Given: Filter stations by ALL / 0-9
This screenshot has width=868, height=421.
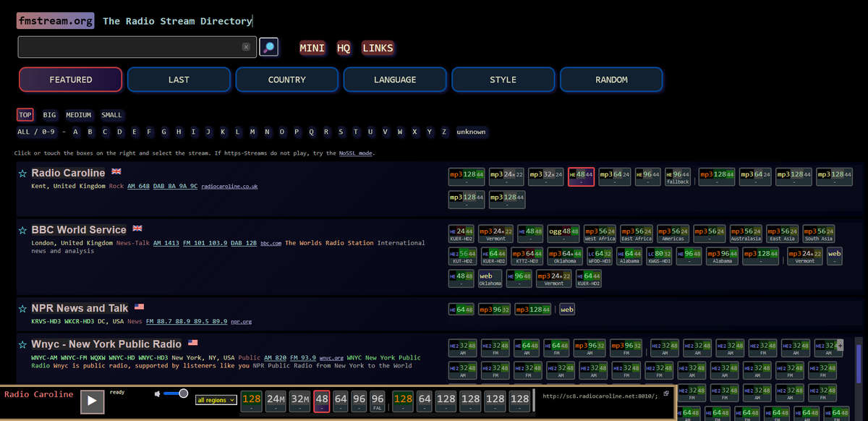Looking at the screenshot, I should coord(36,132).
